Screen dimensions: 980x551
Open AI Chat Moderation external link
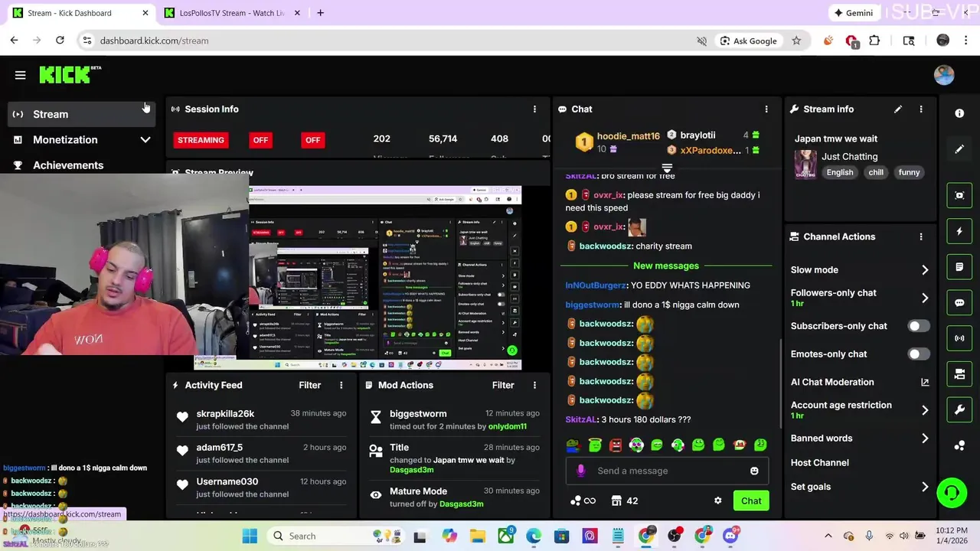point(925,383)
